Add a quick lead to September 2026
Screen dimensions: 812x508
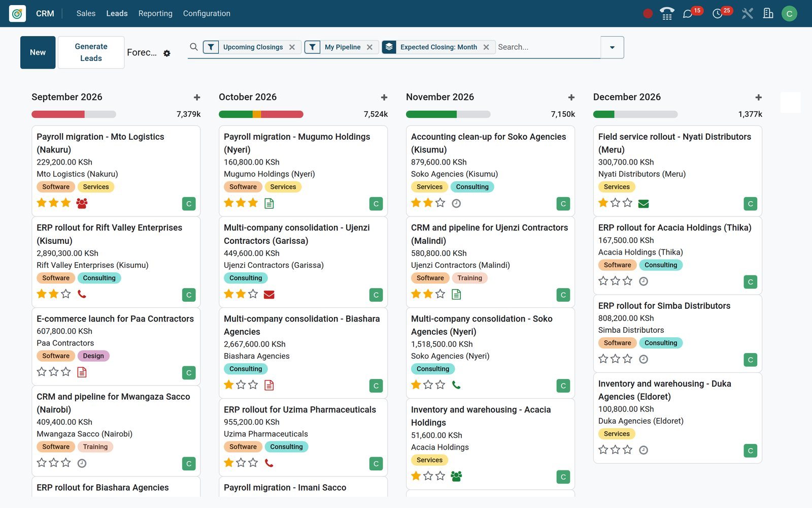pos(197,97)
